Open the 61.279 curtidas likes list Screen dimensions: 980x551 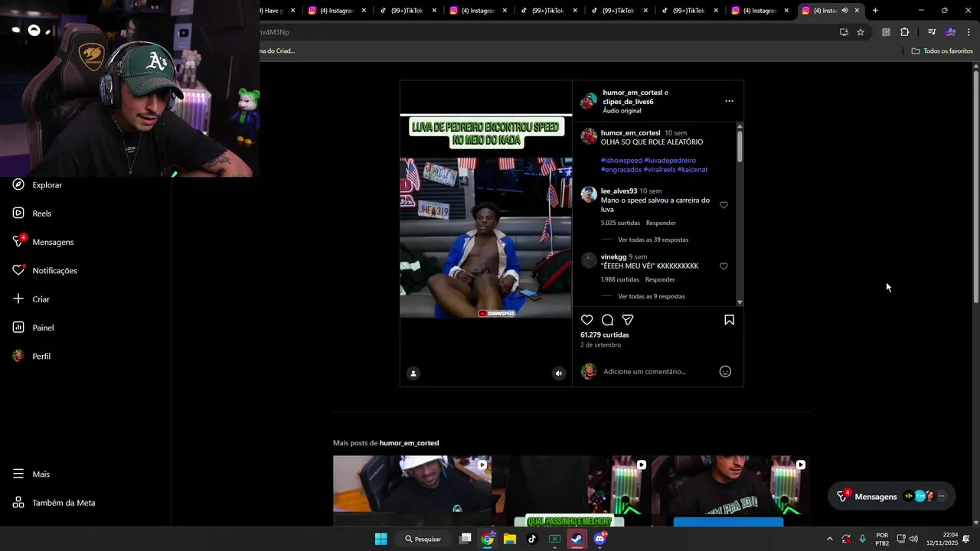click(605, 335)
